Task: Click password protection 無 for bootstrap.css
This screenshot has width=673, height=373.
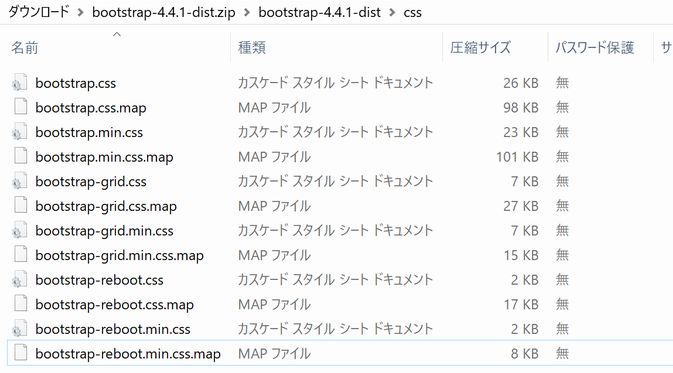Action: coord(562,82)
